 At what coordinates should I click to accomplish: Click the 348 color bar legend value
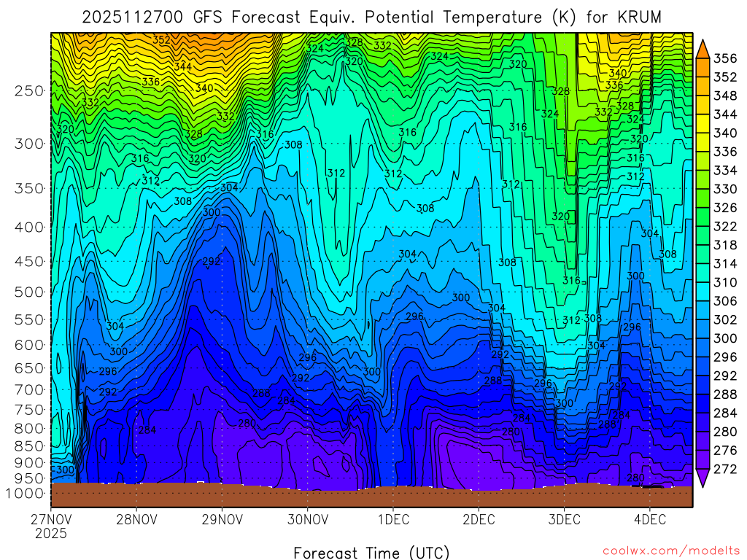[x=725, y=96]
